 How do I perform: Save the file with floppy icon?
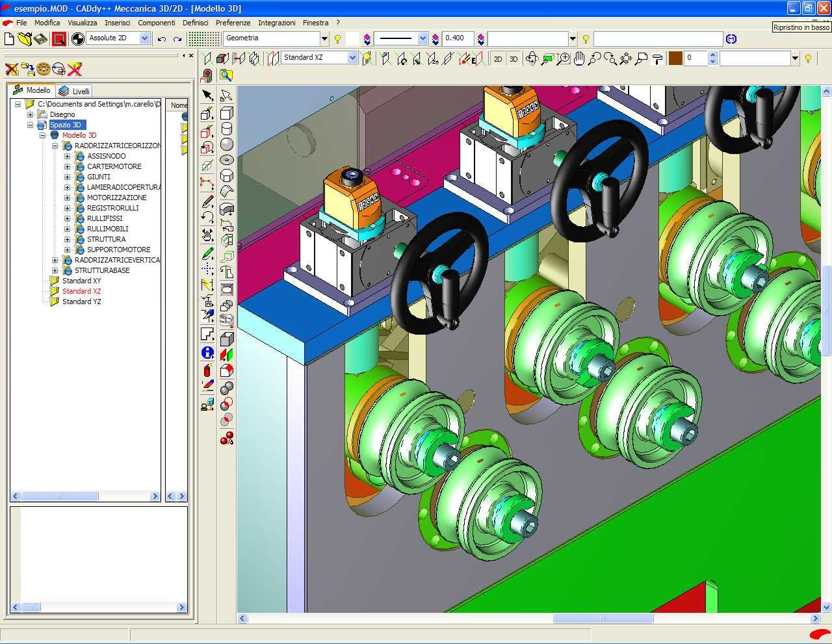point(40,39)
